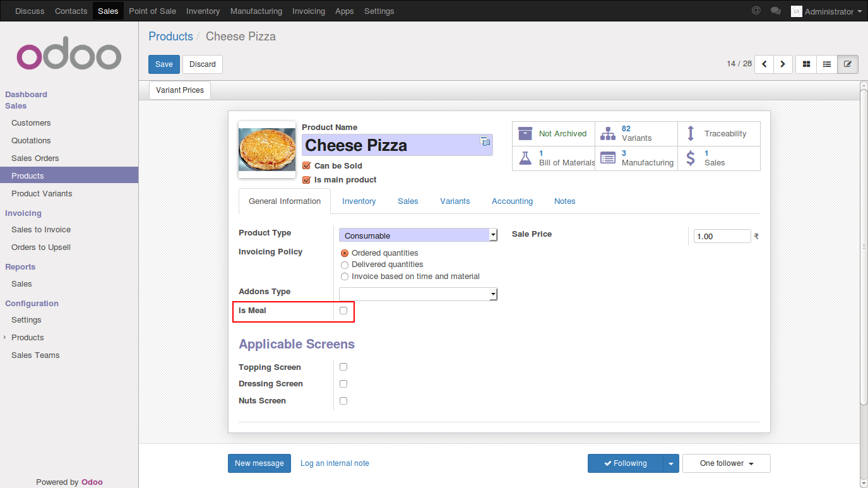Open the @ mentions icon in top bar
The image size is (868, 488).
click(x=756, y=11)
